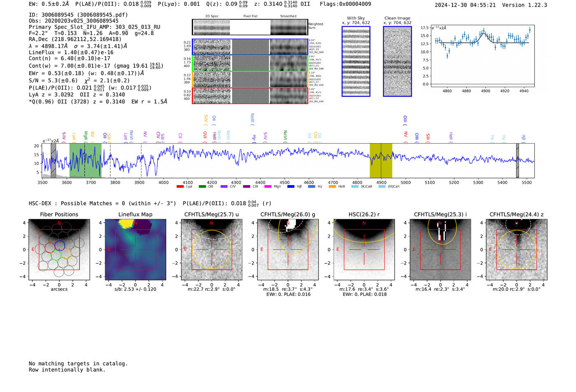Click the F=2.2" T=0.153 line
The height and width of the screenshot is (392, 576).
91,33
